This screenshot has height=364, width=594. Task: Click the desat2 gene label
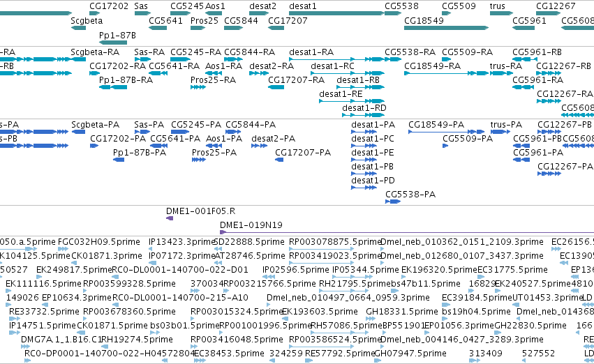pyautogui.click(x=262, y=6)
